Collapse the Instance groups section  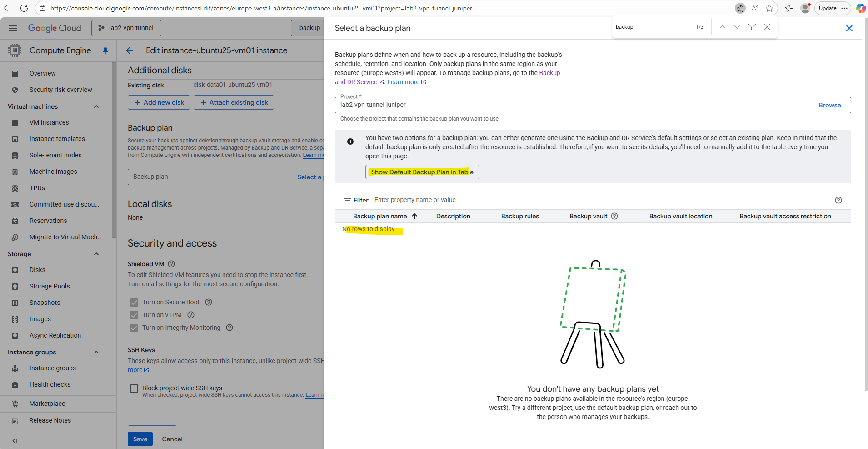click(96, 352)
